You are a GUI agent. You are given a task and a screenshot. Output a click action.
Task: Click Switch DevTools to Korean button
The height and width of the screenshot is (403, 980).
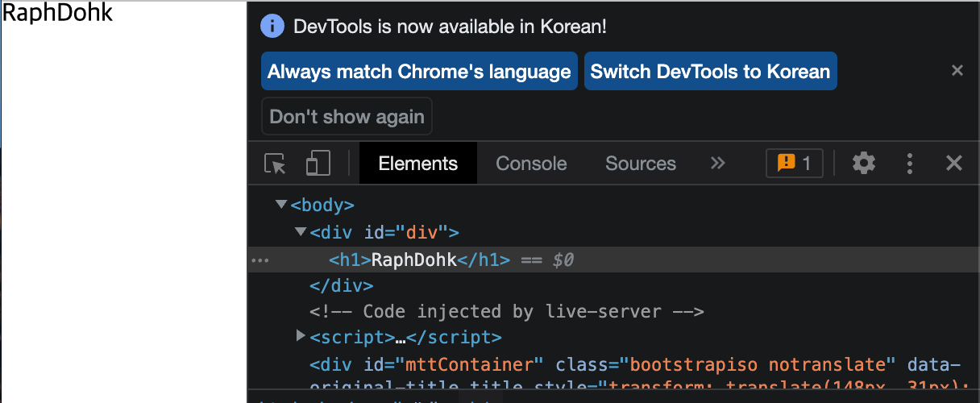point(710,72)
